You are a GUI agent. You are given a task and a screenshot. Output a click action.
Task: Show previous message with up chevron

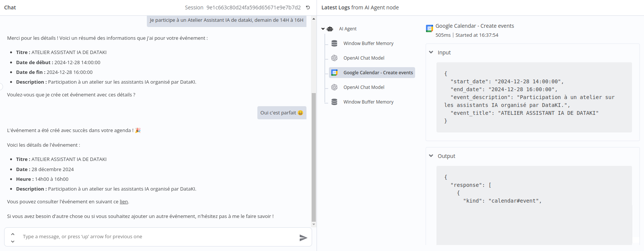click(x=13, y=234)
